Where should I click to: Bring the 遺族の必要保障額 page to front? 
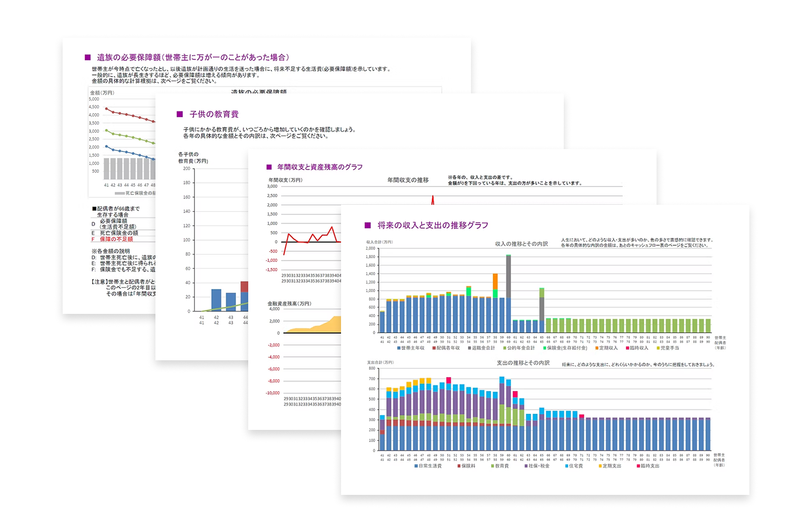coord(191,57)
